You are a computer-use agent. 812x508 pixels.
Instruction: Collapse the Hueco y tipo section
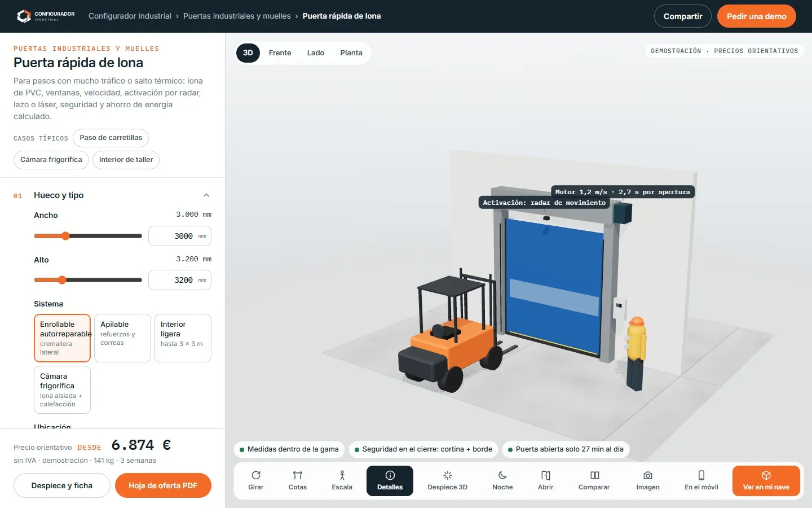(206, 195)
